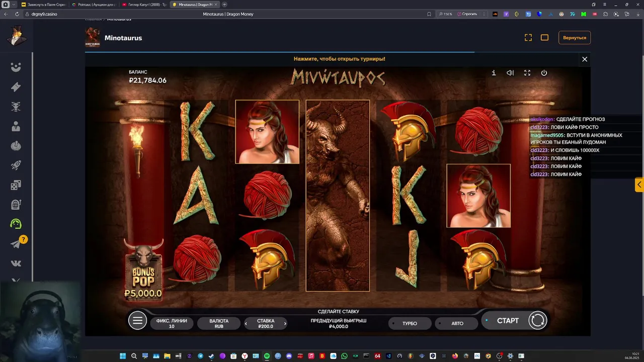Spin the reels with the circular arrow button
The height and width of the screenshot is (362, 644).
tap(537, 320)
